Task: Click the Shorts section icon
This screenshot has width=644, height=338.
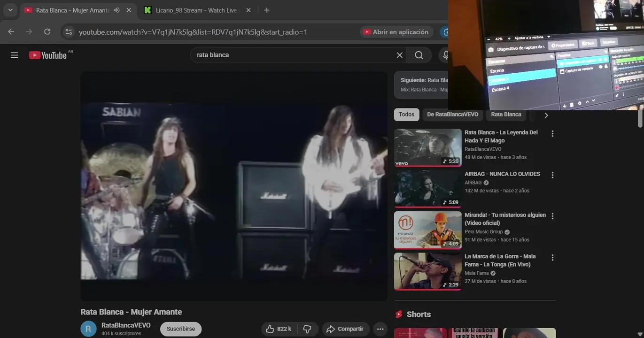Action: (x=399, y=315)
